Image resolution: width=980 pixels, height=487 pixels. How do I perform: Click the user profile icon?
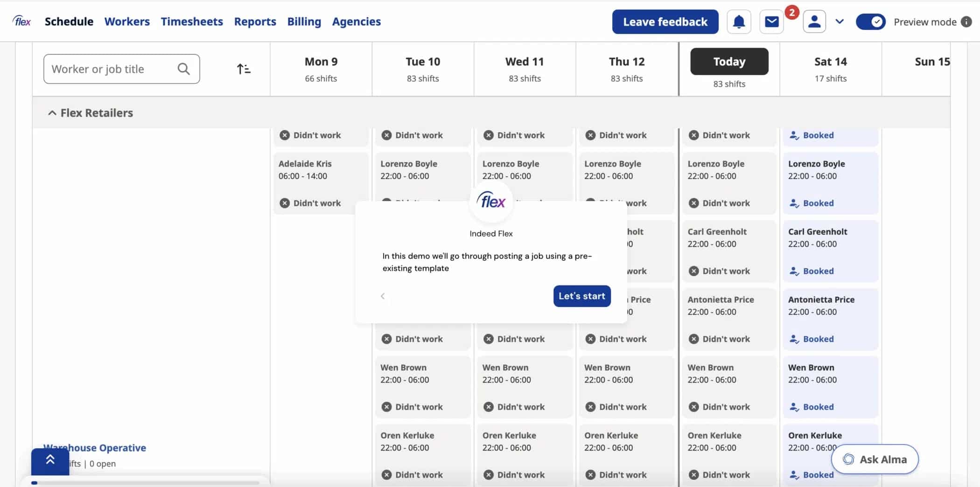814,22
